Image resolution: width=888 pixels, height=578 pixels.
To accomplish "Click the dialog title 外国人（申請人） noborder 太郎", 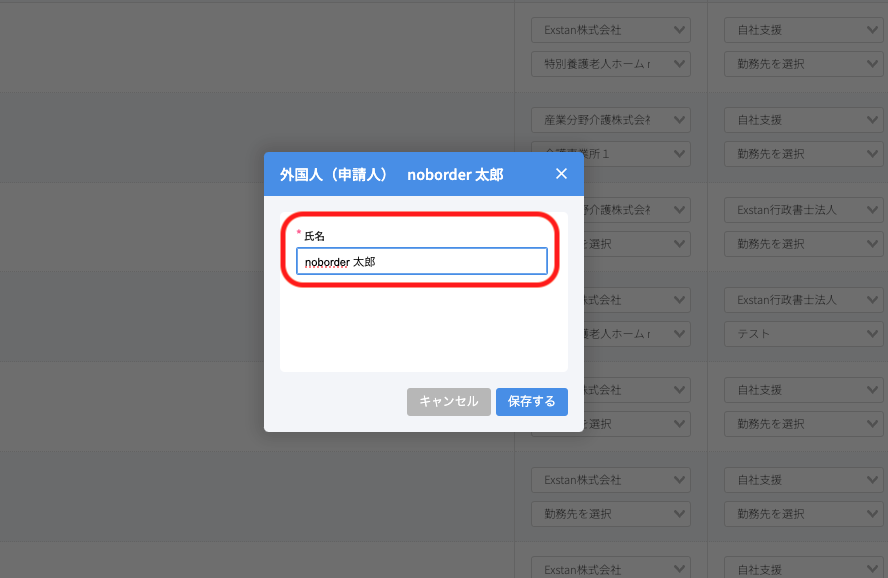I will (391, 174).
